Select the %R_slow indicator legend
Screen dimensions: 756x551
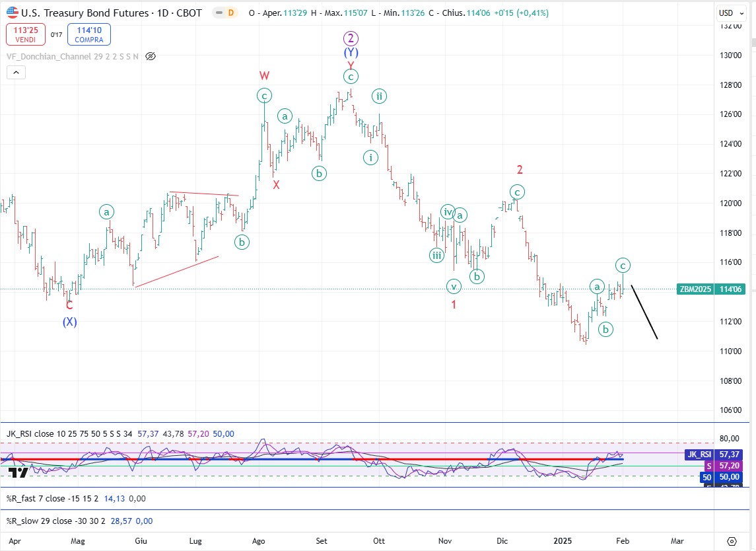click(x=55, y=521)
